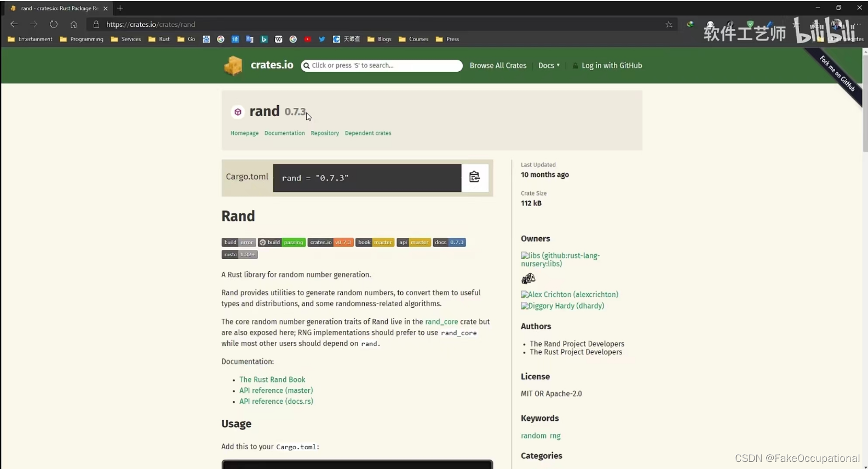Close the rand crates.io tab
This screenshot has height=469, width=868.
click(106, 8)
